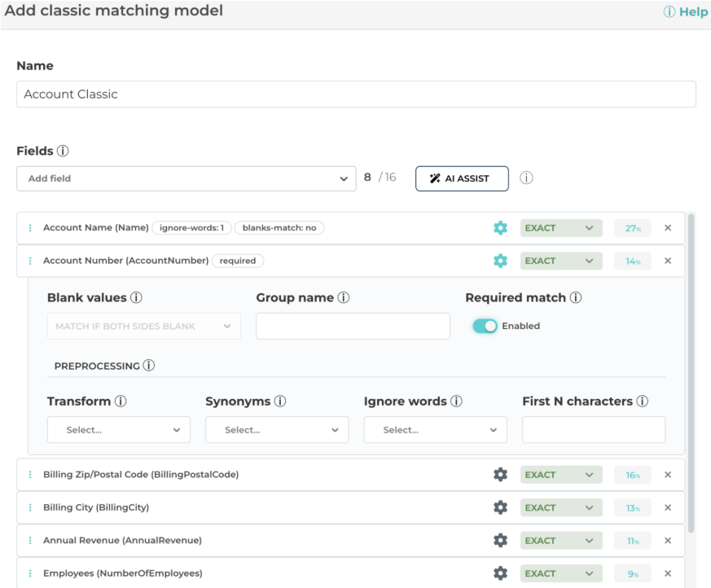
Task: Click drag handle of Billing City row
Action: tap(30, 507)
